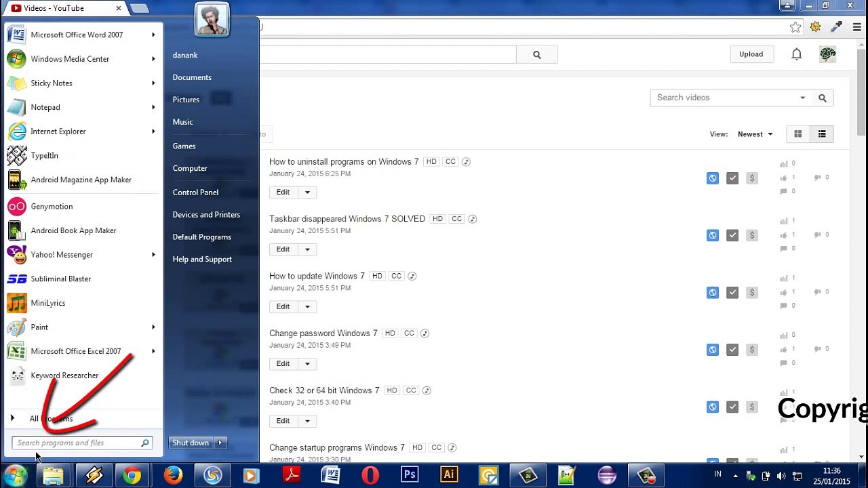Image resolution: width=868 pixels, height=488 pixels.
Task: Open Devices and Printers
Action: click(x=206, y=215)
